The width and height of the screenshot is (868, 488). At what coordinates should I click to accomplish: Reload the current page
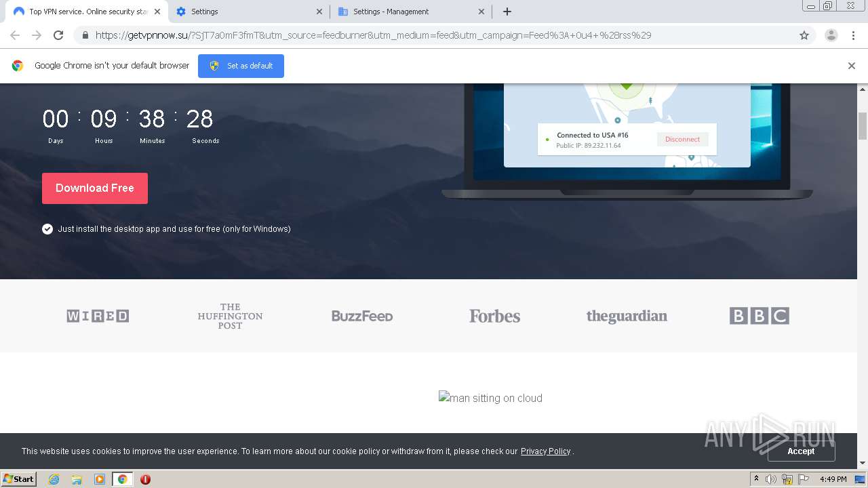[58, 35]
